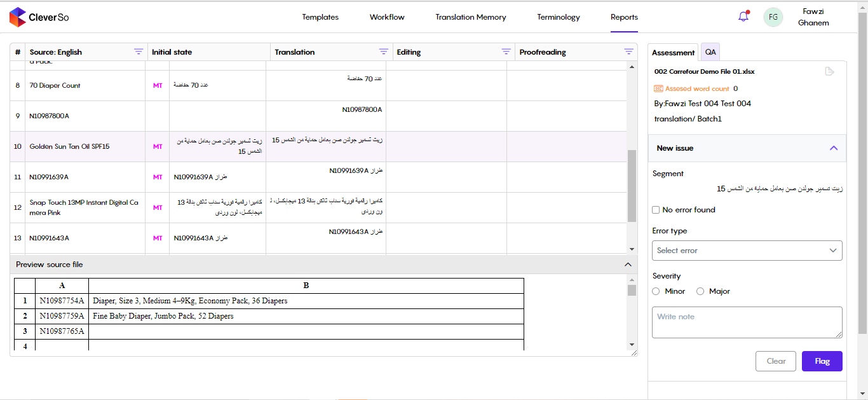Click the MT badge for Snap Touch camera row

(x=158, y=208)
